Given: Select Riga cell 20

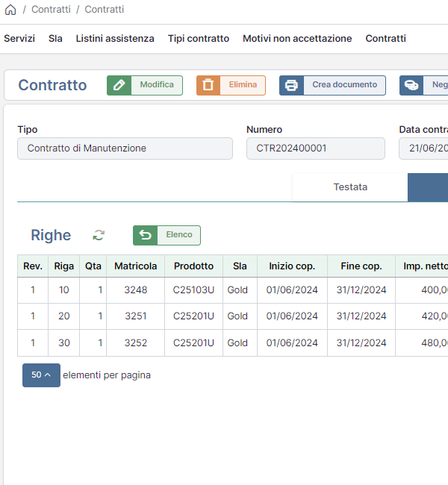Looking at the screenshot, I should (x=63, y=316).
